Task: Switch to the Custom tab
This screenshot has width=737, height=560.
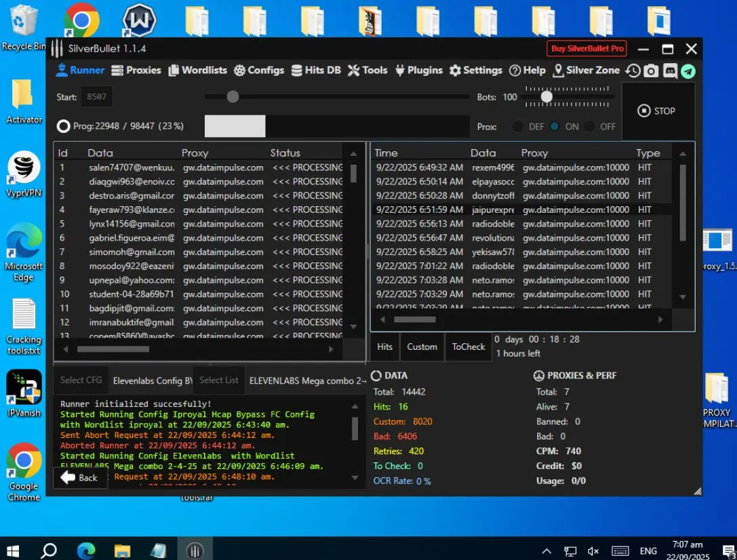Action: tap(422, 346)
